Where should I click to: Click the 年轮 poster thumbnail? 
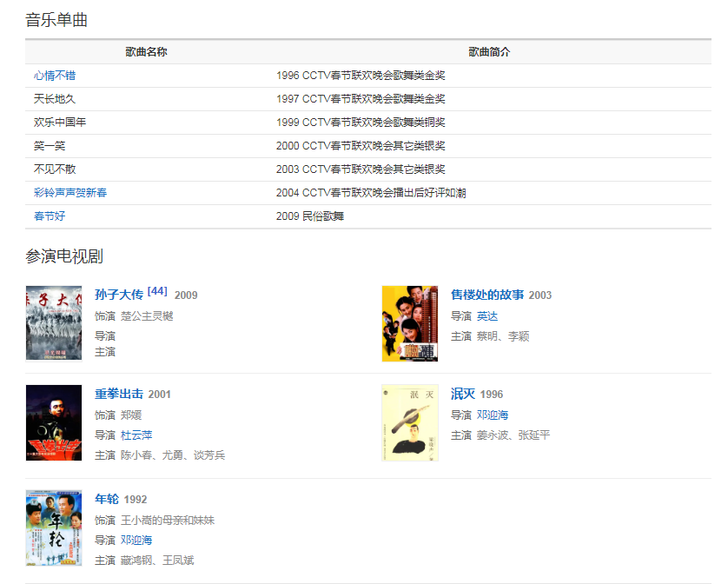54,528
